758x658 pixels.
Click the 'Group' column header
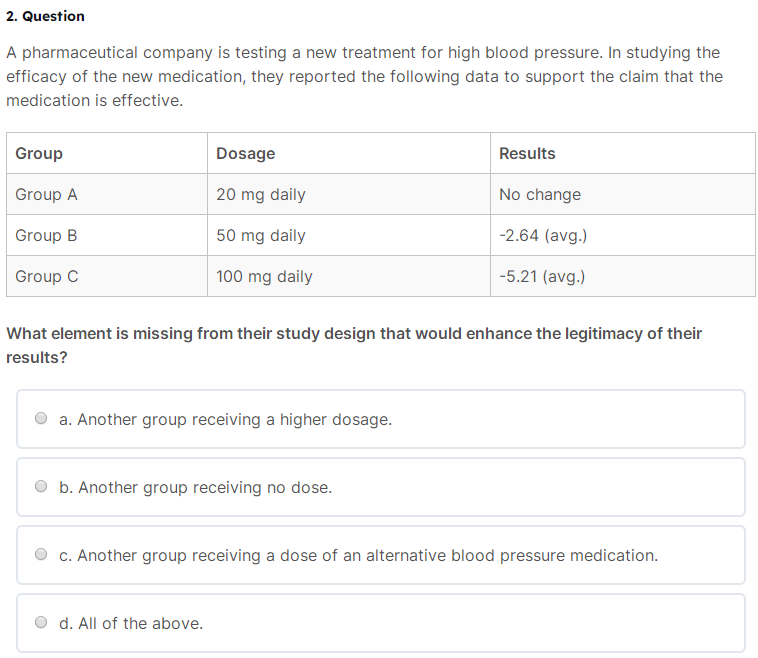[107, 153]
